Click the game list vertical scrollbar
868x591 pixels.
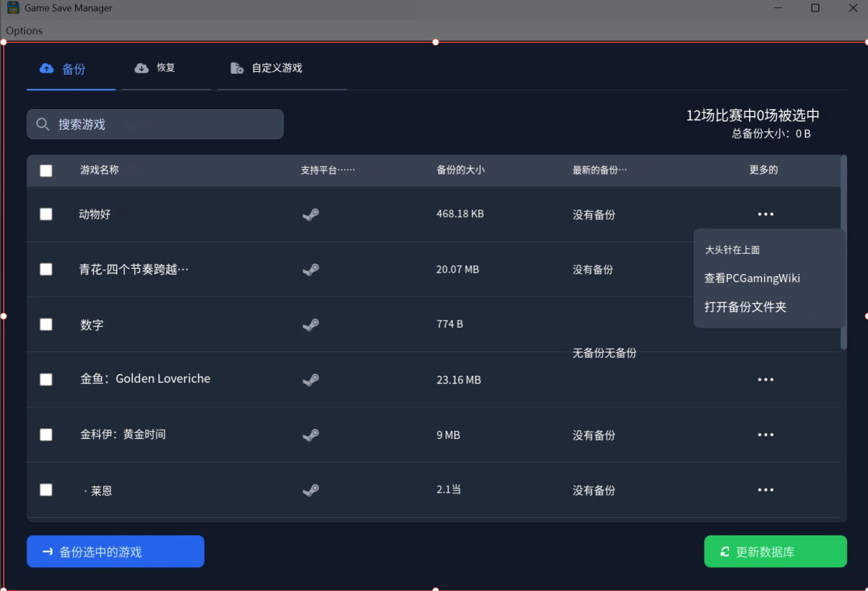(844, 252)
